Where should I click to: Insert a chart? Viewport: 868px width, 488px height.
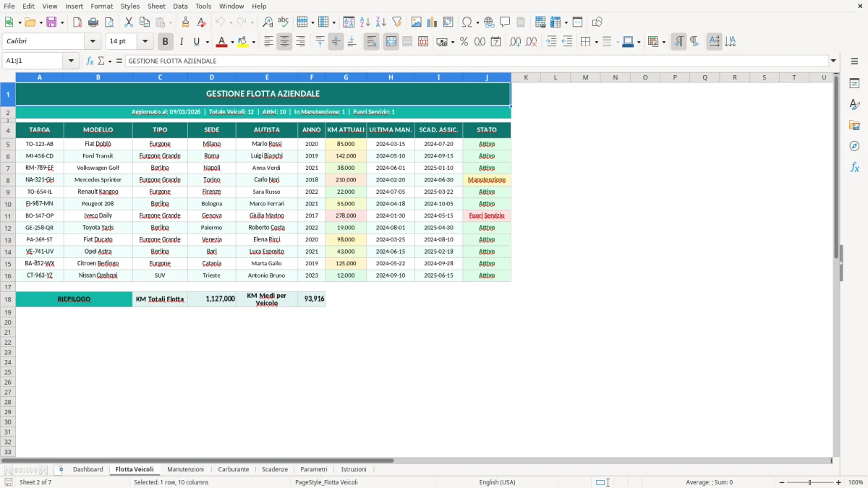pyautogui.click(x=433, y=22)
